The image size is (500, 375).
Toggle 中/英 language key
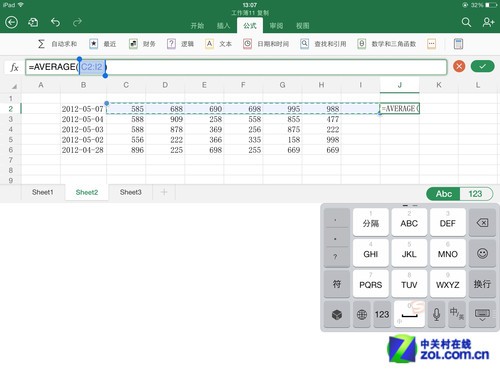[457, 314]
